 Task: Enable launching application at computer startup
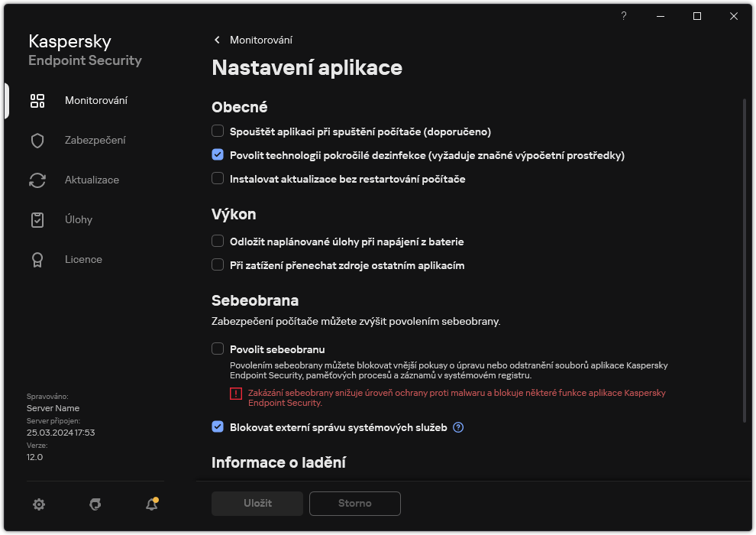(216, 131)
